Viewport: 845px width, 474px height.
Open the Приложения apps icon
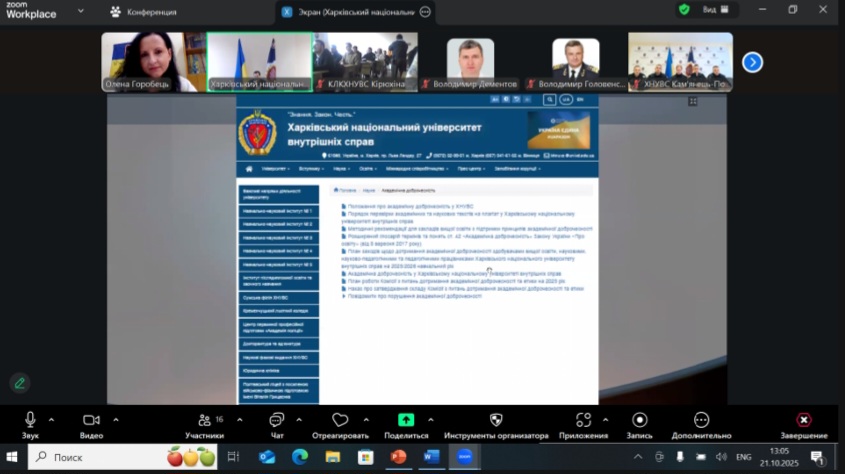584,420
